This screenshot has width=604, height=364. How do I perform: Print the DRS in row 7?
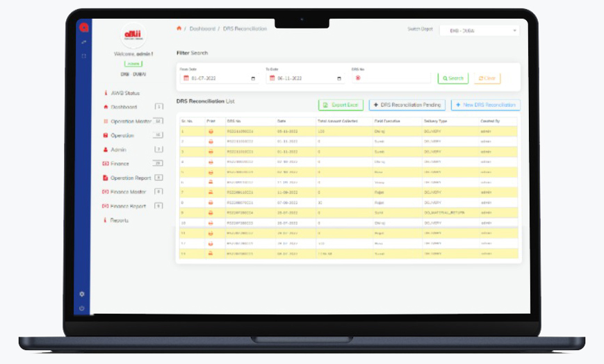(211, 191)
